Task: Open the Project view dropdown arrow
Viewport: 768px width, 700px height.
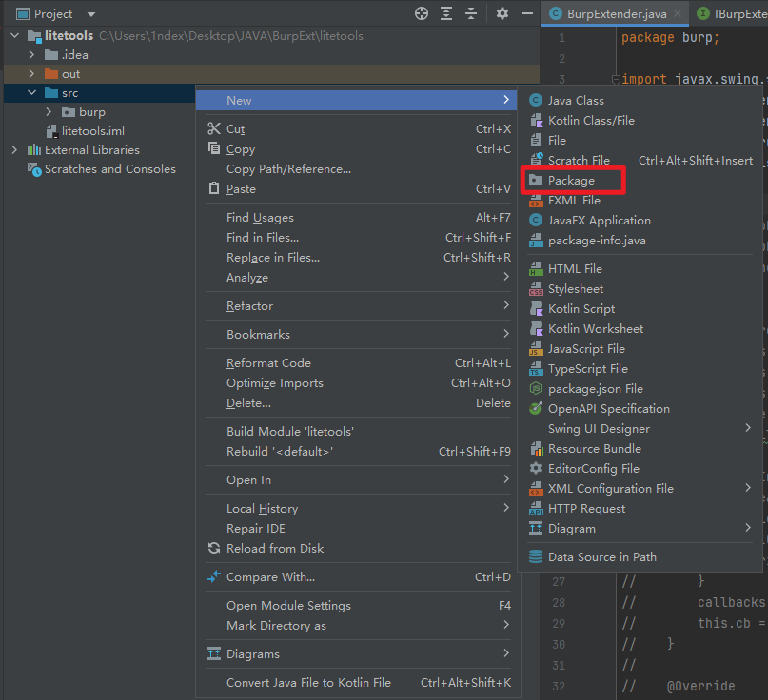Action: point(91,14)
